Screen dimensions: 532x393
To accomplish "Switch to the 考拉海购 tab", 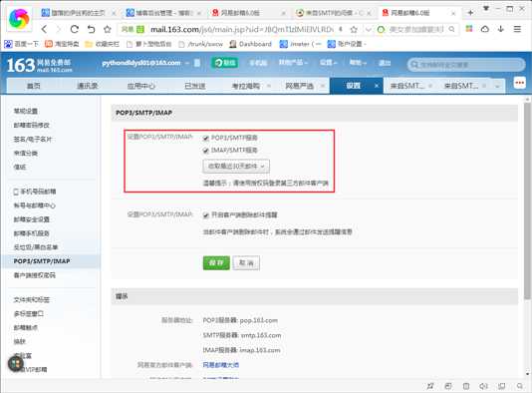I will coord(246,86).
